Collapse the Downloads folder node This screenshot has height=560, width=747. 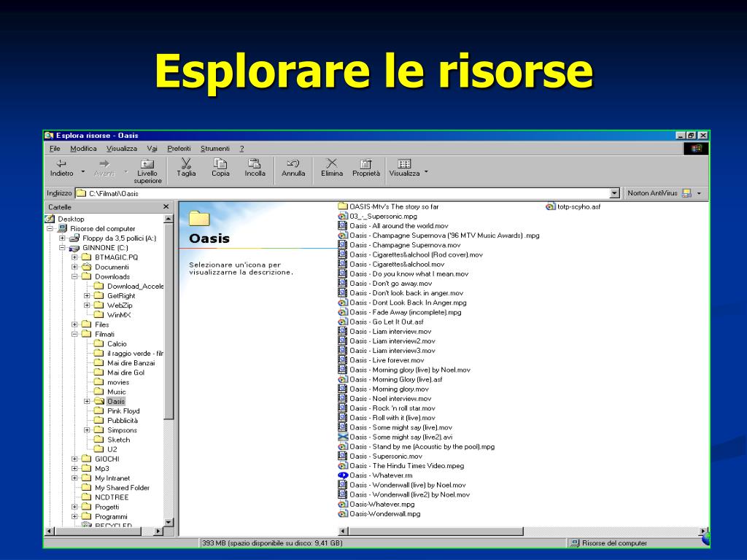74,276
